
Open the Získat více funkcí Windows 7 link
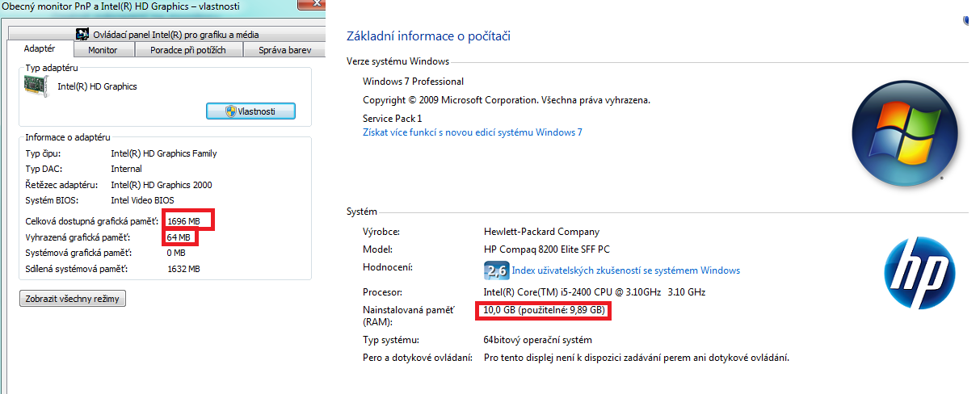(472, 132)
